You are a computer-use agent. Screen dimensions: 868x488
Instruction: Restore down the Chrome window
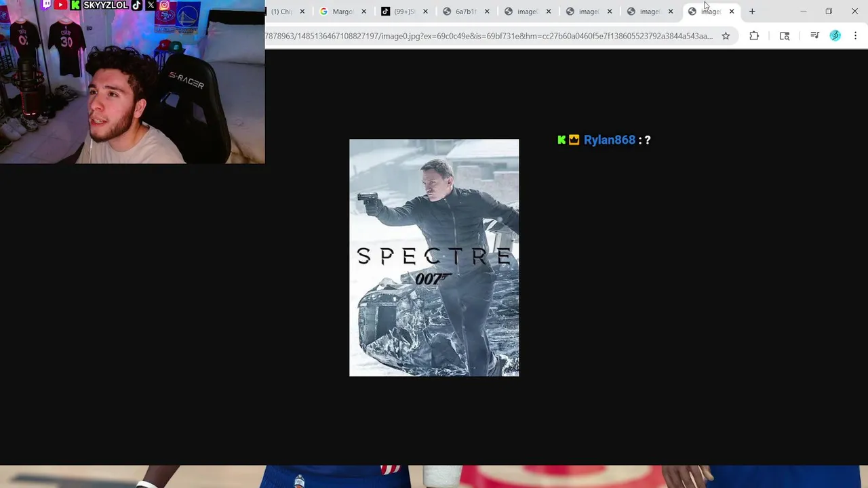(829, 12)
